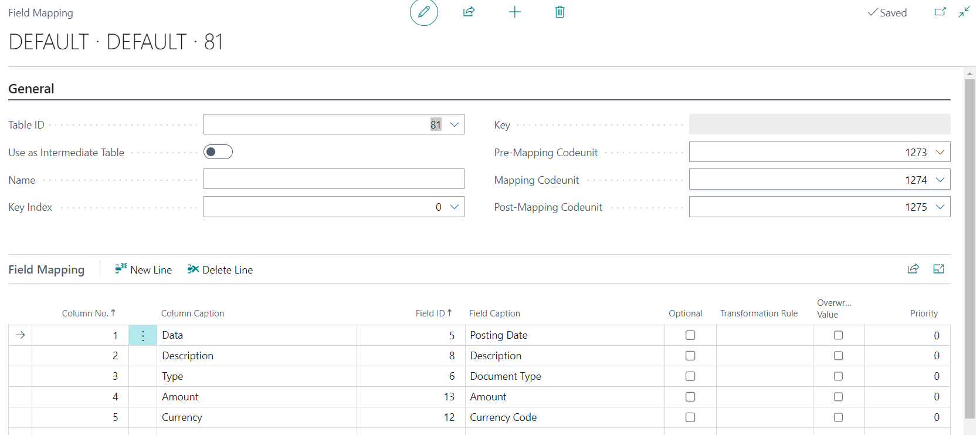Check Optional box for Posting Date row
This screenshot has height=435, width=980.
[x=690, y=335]
